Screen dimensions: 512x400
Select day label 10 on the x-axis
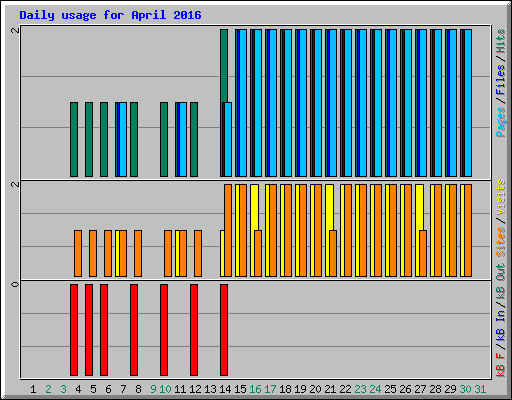click(165, 389)
